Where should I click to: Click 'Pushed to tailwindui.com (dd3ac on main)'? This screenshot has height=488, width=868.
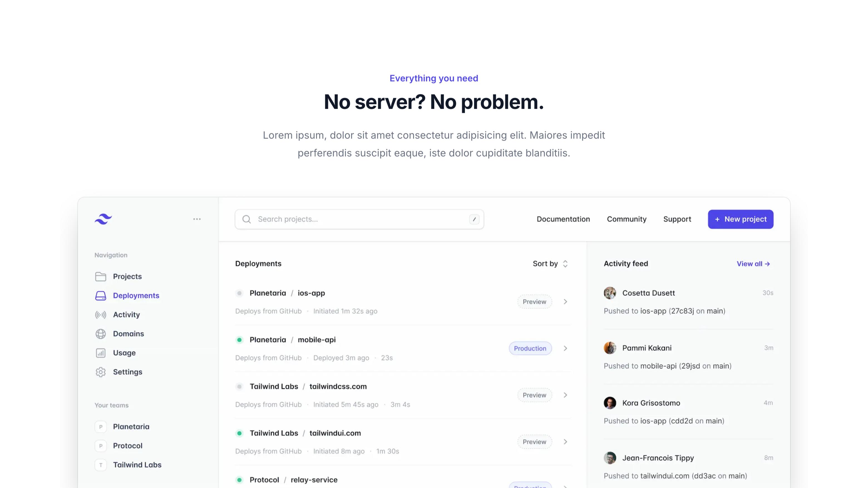675,476
